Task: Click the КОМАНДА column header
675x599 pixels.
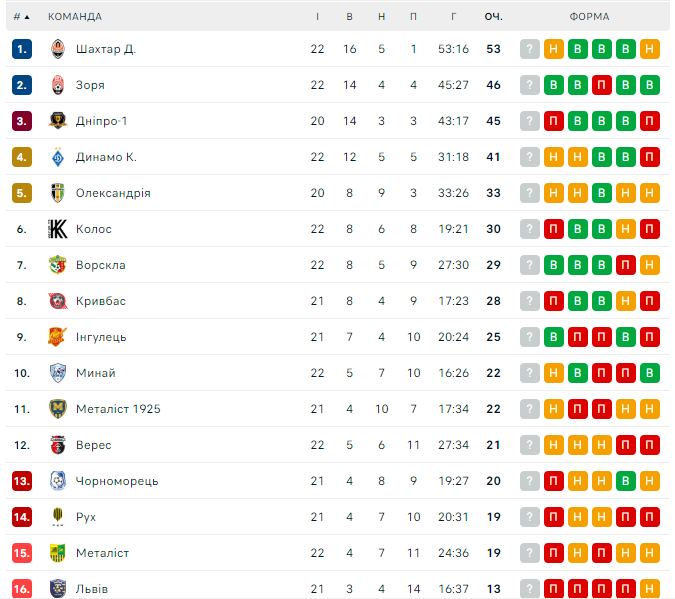Action: point(75,17)
